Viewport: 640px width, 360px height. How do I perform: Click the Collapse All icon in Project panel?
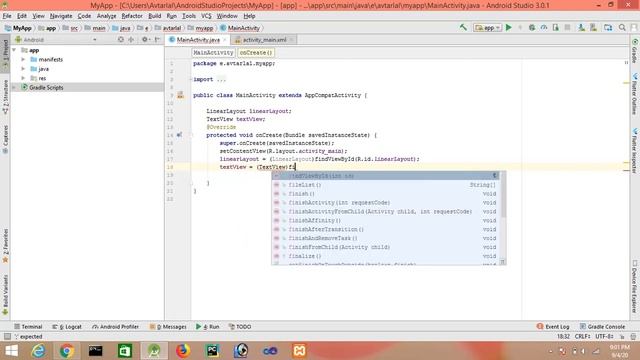coord(131,40)
